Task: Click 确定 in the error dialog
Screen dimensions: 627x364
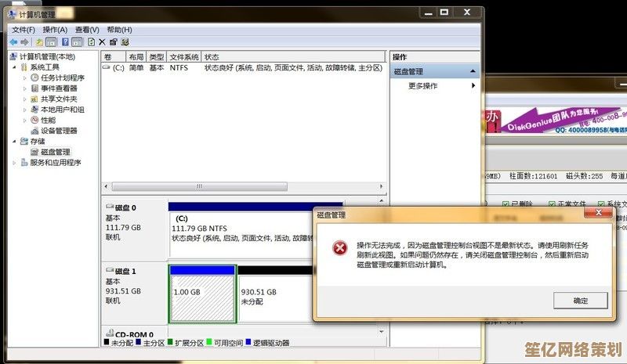Action: (x=581, y=301)
